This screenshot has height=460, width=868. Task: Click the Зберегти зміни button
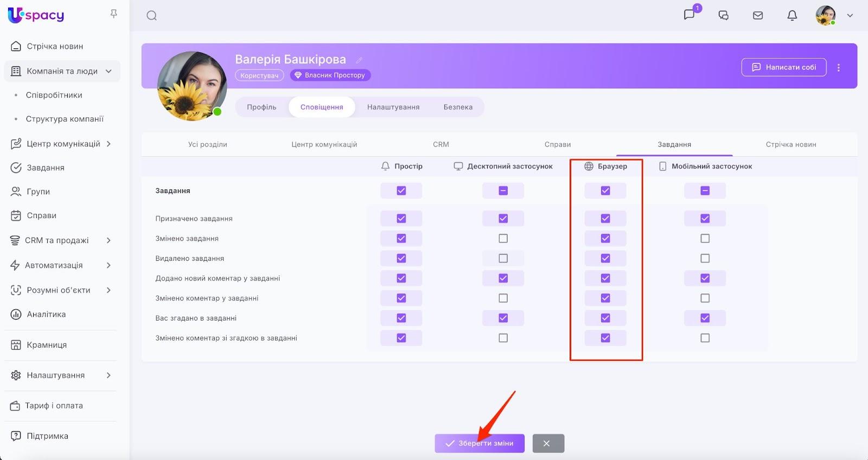coord(480,443)
